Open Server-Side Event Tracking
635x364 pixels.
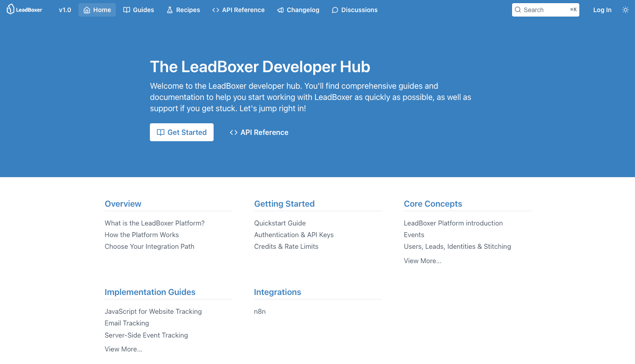(146, 335)
